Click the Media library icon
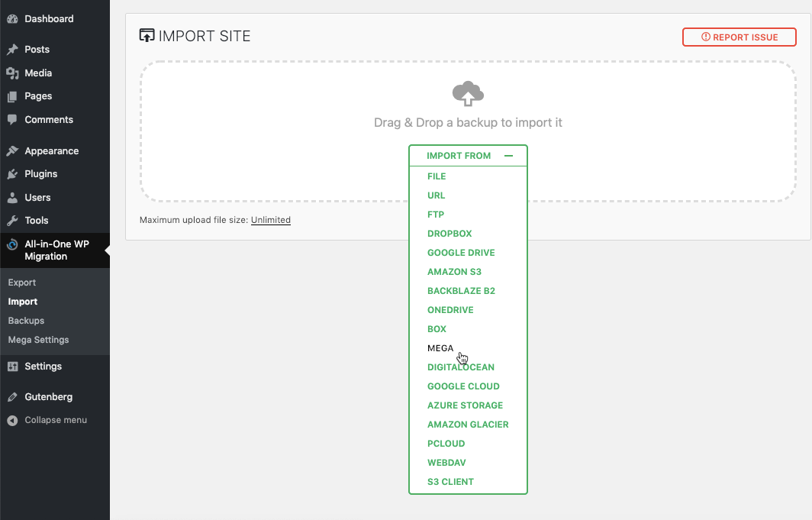Screen dimensions: 812x520 [12, 73]
